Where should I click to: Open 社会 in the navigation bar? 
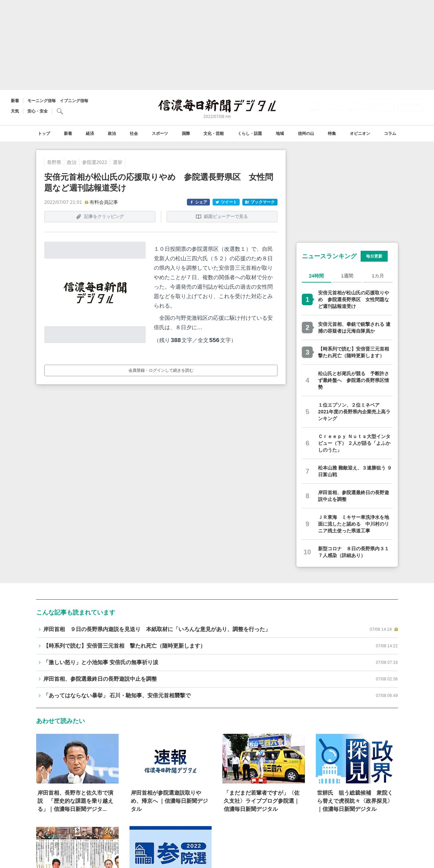click(134, 134)
